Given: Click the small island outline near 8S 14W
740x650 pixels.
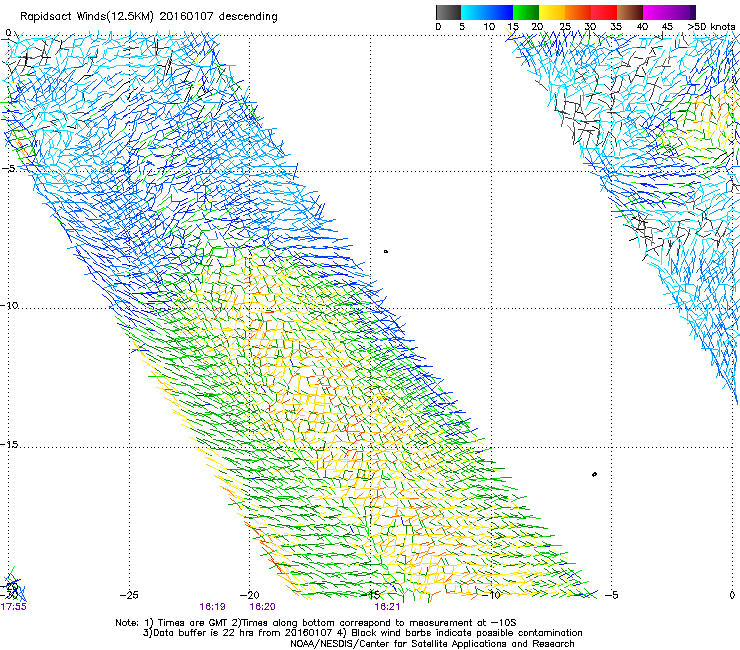Looking at the screenshot, I should 386,252.
